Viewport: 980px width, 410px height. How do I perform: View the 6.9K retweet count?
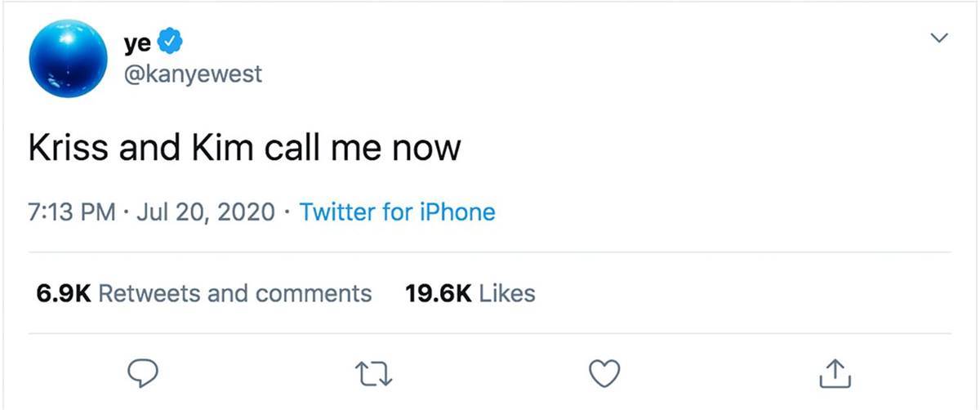[x=63, y=293]
